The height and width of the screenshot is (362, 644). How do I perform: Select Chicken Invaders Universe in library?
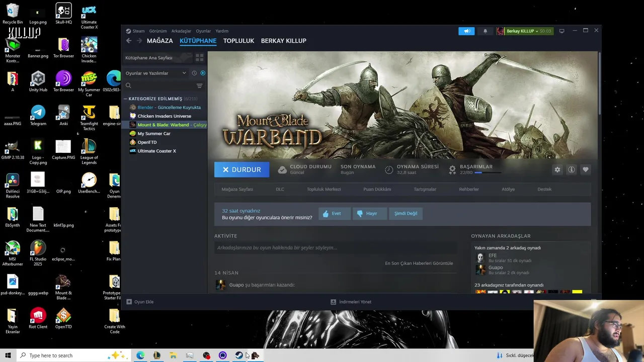pos(165,116)
